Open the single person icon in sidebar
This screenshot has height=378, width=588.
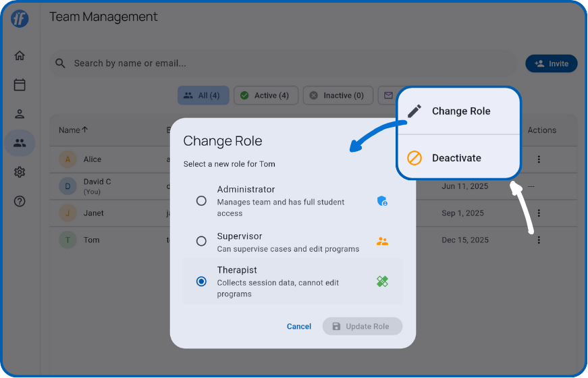(20, 114)
